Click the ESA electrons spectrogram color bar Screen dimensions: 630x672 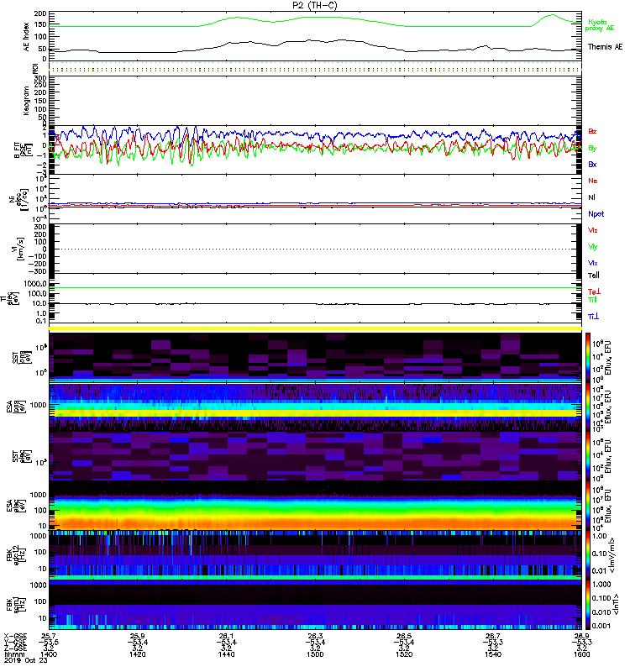click(x=588, y=506)
